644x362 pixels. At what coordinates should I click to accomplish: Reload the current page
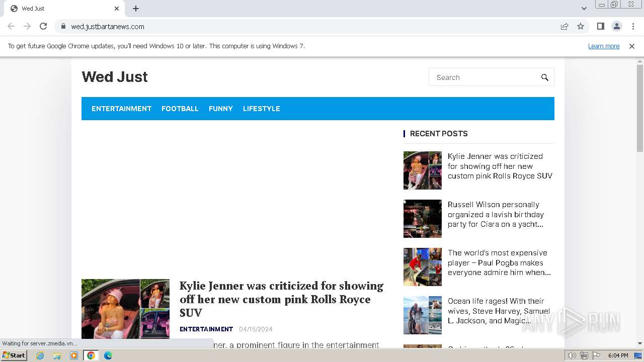pyautogui.click(x=43, y=26)
